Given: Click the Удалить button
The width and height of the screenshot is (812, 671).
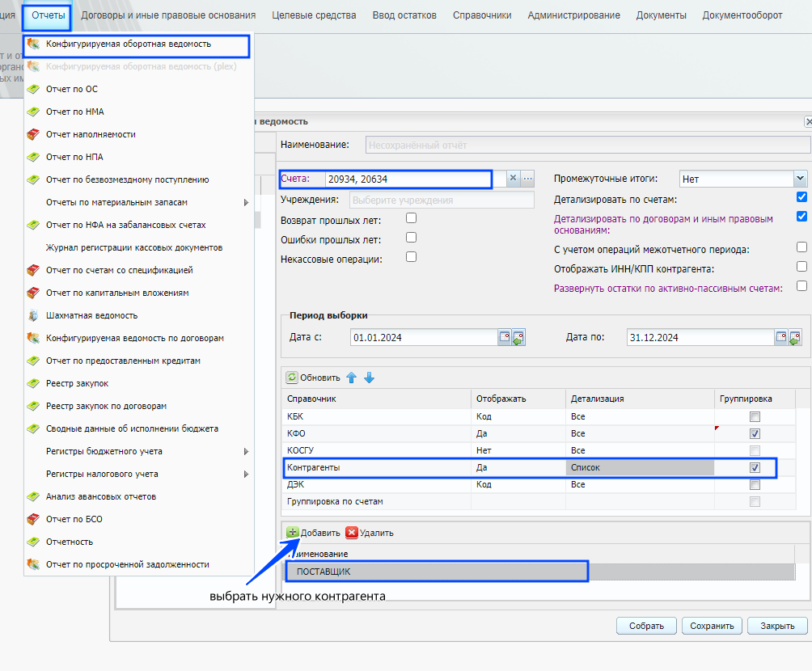Looking at the screenshot, I should coord(370,533).
